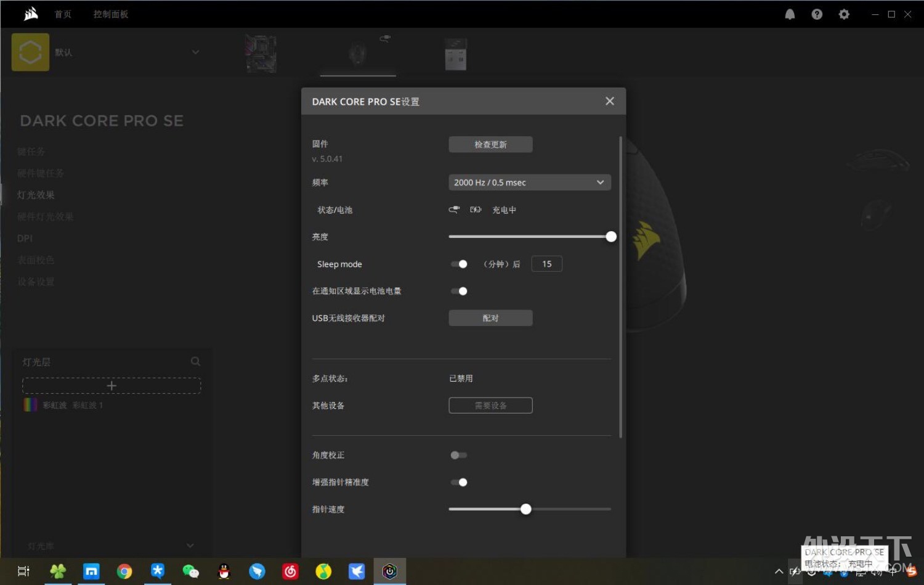Open 键任务 in the sidebar
Image resolution: width=924 pixels, height=585 pixels.
tap(31, 152)
